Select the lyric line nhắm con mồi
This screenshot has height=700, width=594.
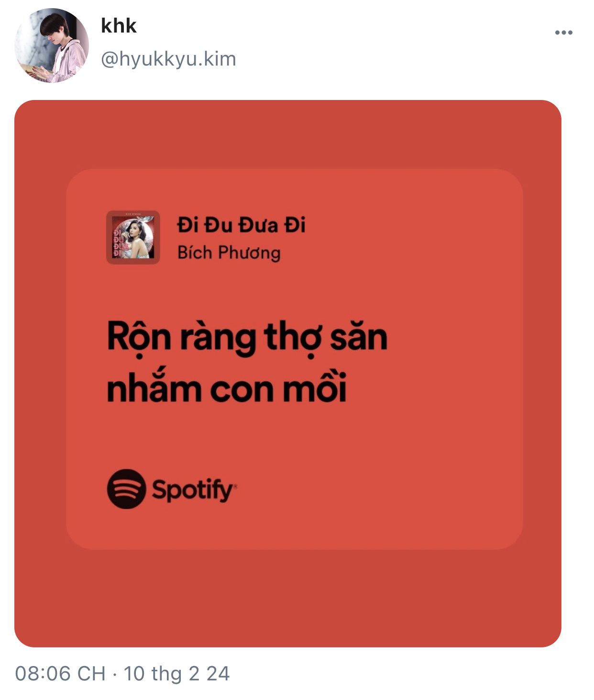[227, 388]
